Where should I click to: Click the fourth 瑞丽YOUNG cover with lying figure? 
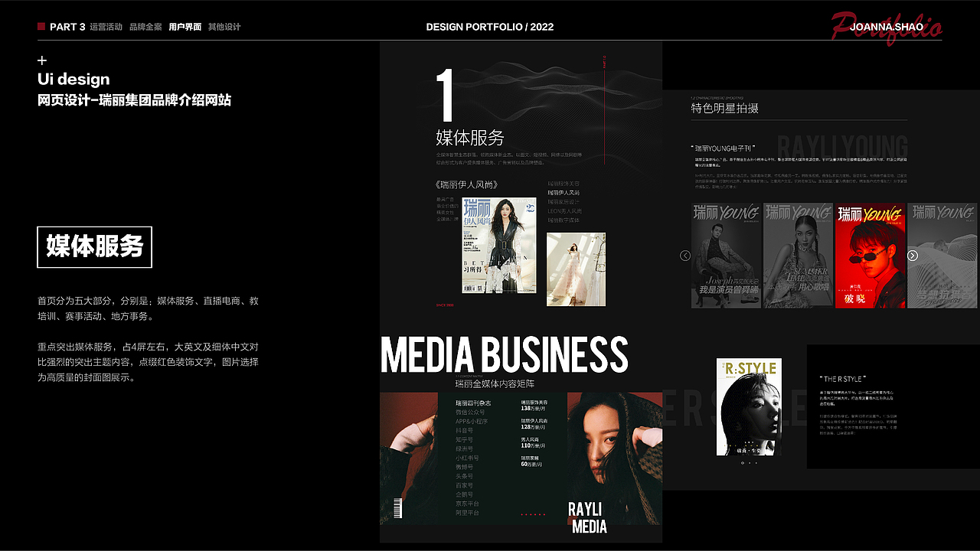[x=942, y=256]
